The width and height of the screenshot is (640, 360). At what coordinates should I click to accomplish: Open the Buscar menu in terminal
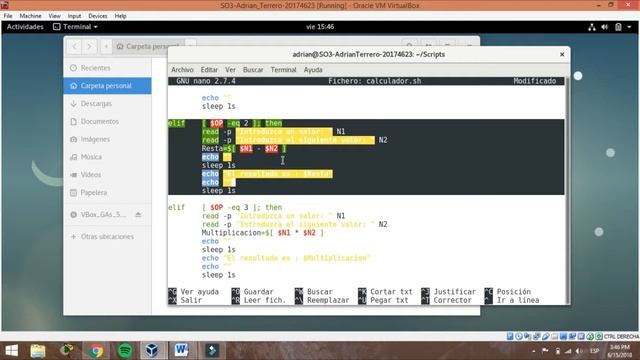253,70
